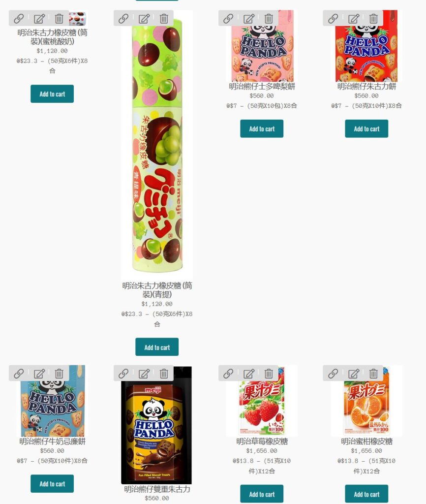The image size is (426, 504).
Task: Delete 明治草莓橡皮糖 via trash icon
Action: click(269, 374)
